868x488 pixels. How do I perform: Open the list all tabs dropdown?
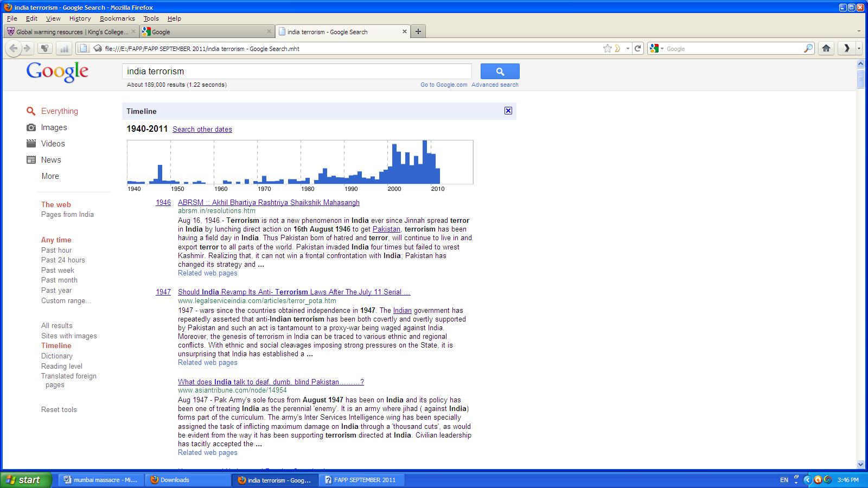859,31
